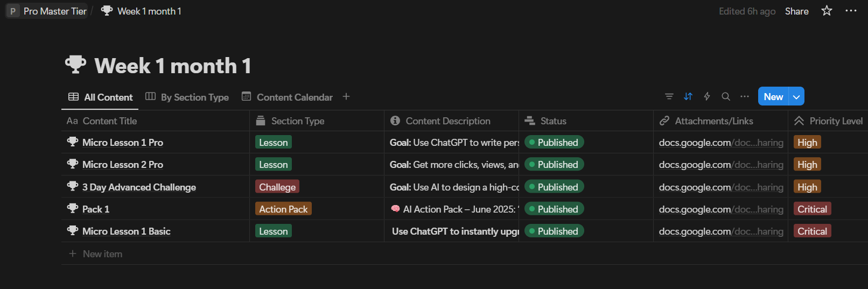Click the lightning bolt automations icon
This screenshot has width=868, height=289.
point(707,96)
